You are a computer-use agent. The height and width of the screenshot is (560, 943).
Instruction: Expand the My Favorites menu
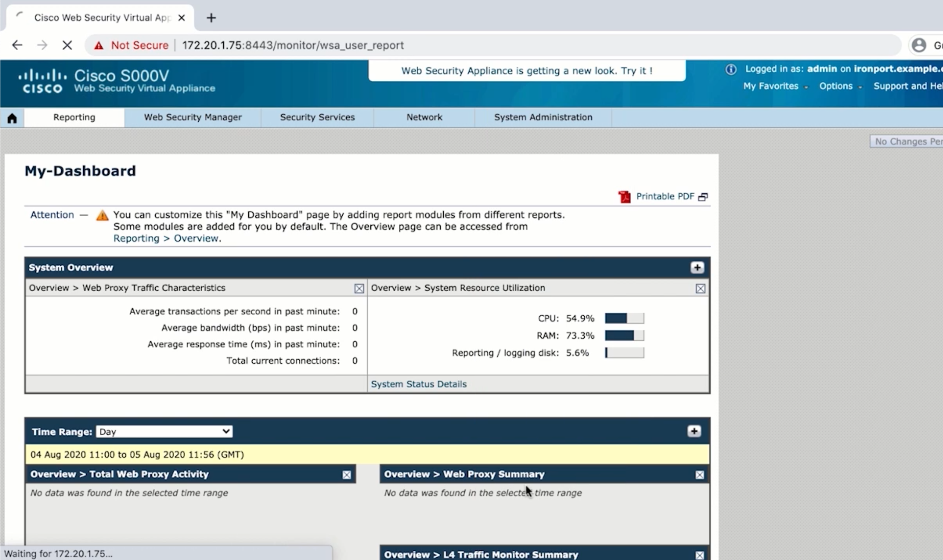point(775,86)
